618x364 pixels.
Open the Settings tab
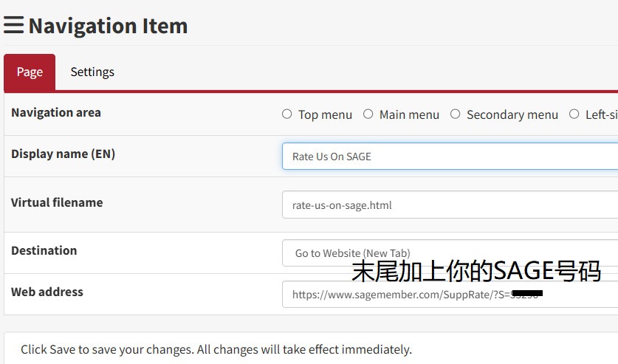[x=92, y=72]
